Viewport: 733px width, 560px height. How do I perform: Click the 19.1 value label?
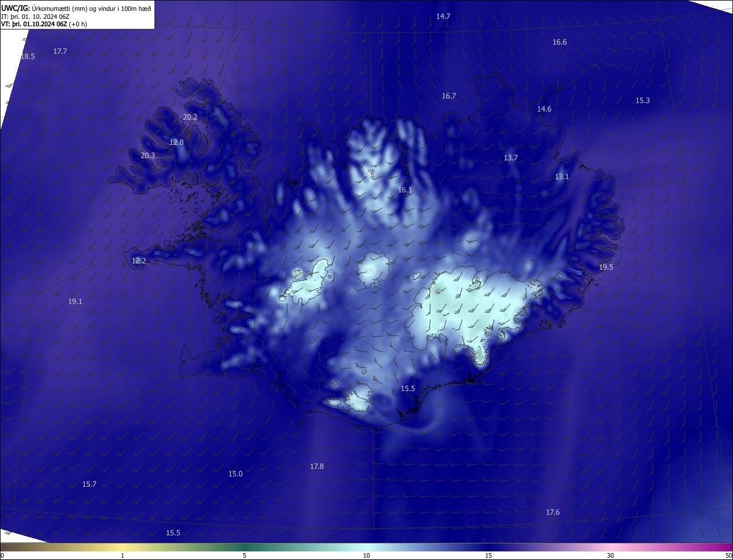pos(75,302)
